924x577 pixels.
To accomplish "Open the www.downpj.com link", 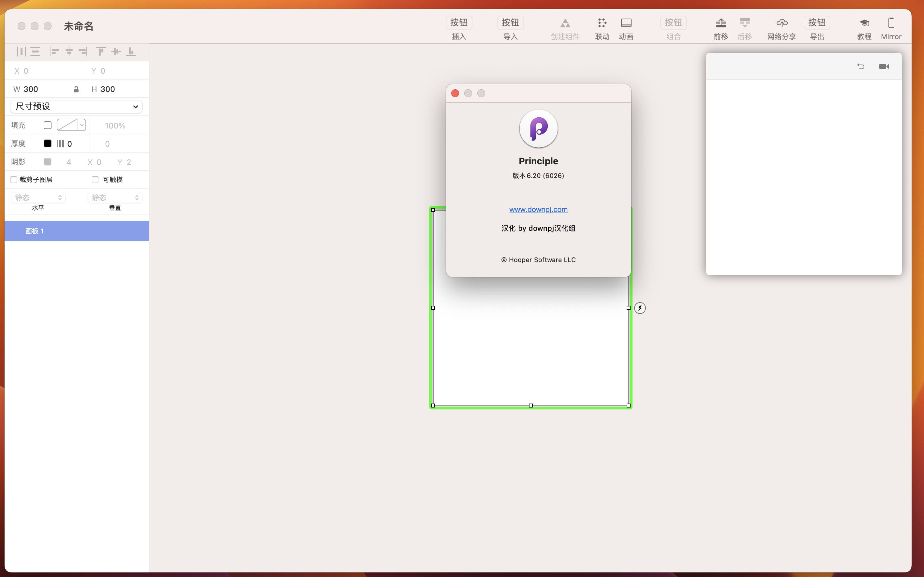I will (538, 210).
